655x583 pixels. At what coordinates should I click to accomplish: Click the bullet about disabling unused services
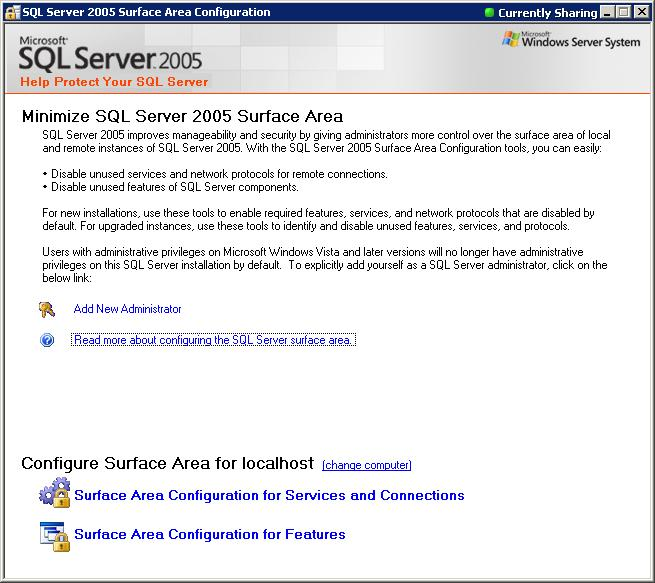click(x=216, y=174)
